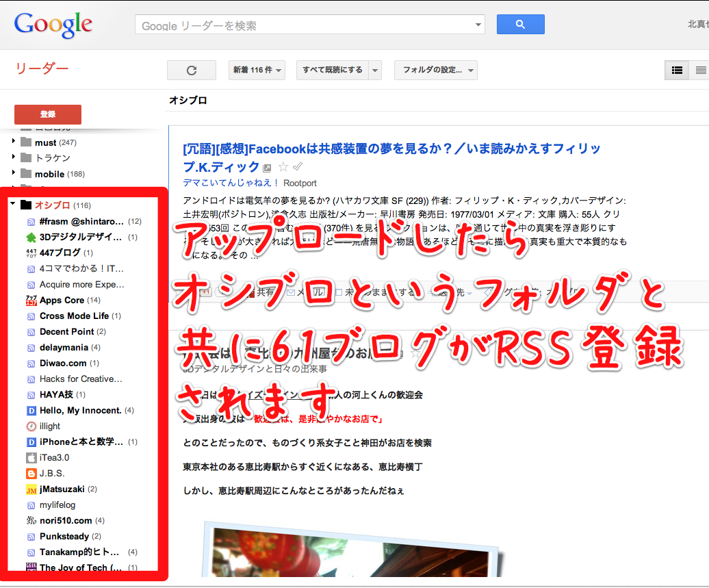709x588 pixels.
Task: Click the J.B.S. Blogger feed icon
Action: point(31,474)
